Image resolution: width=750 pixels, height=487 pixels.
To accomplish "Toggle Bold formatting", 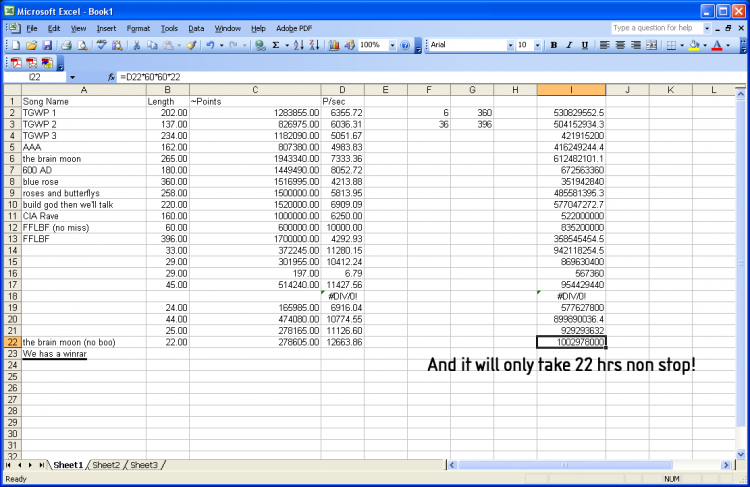I will [553, 46].
